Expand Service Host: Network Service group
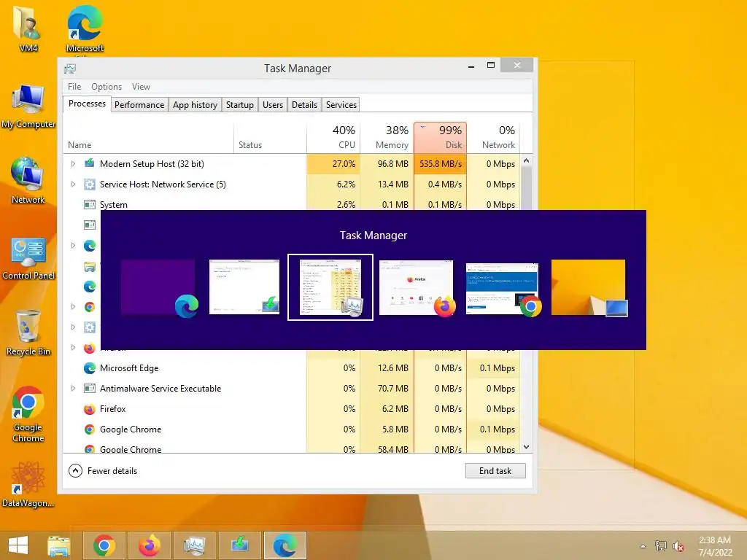747x560 pixels. 73,184
